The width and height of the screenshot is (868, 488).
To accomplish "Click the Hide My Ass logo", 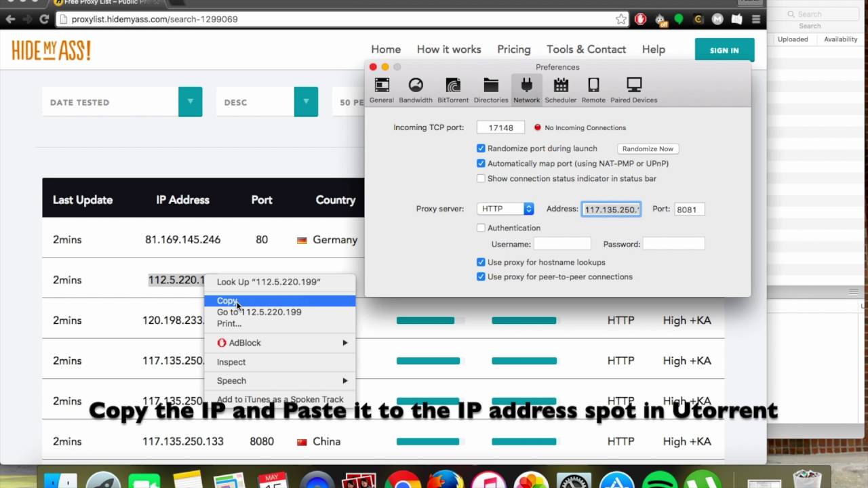I will [x=51, y=50].
